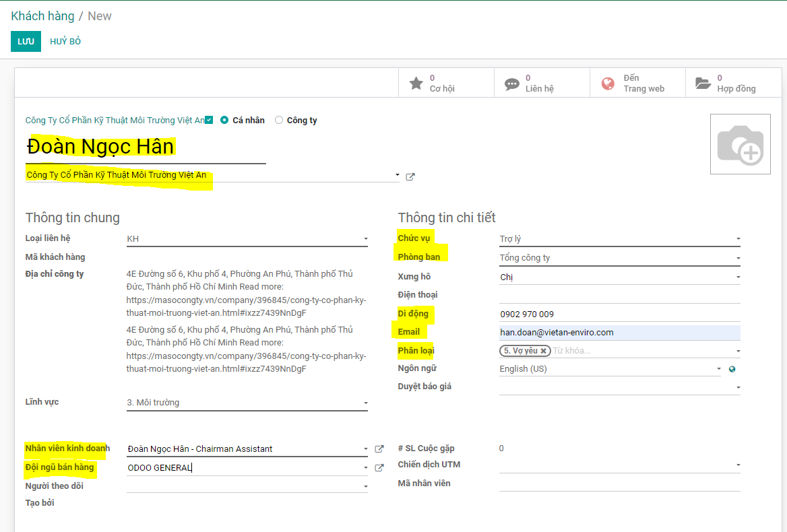Expand the Lĩnh vực dropdown
The image size is (787, 532).
[x=365, y=403]
